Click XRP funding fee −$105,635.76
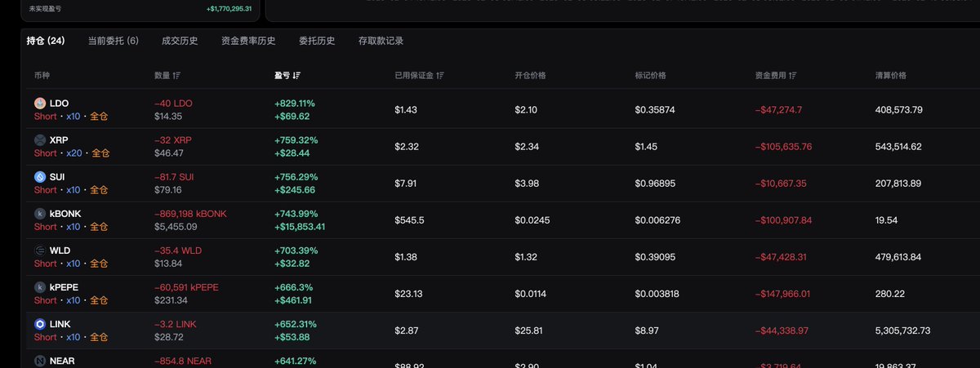 783,147
